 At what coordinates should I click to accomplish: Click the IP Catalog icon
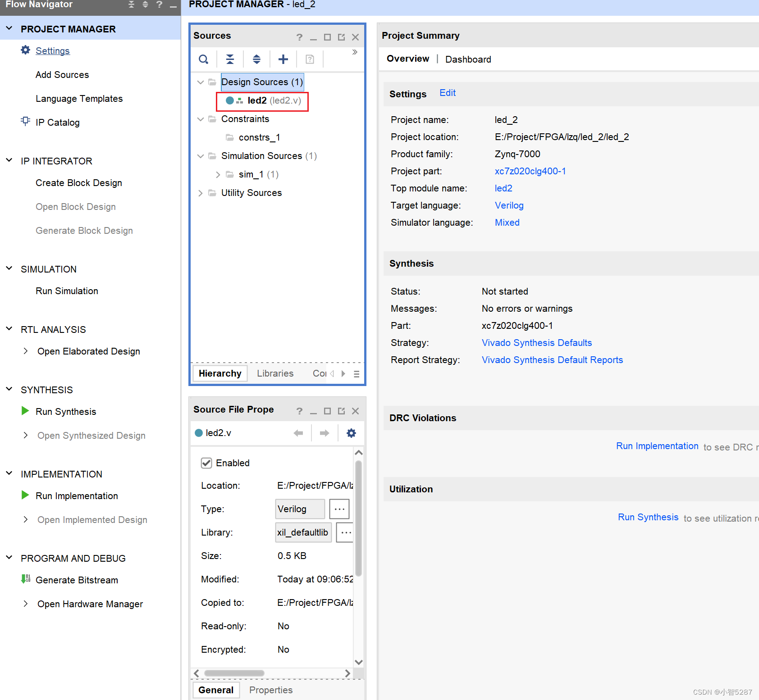click(26, 121)
